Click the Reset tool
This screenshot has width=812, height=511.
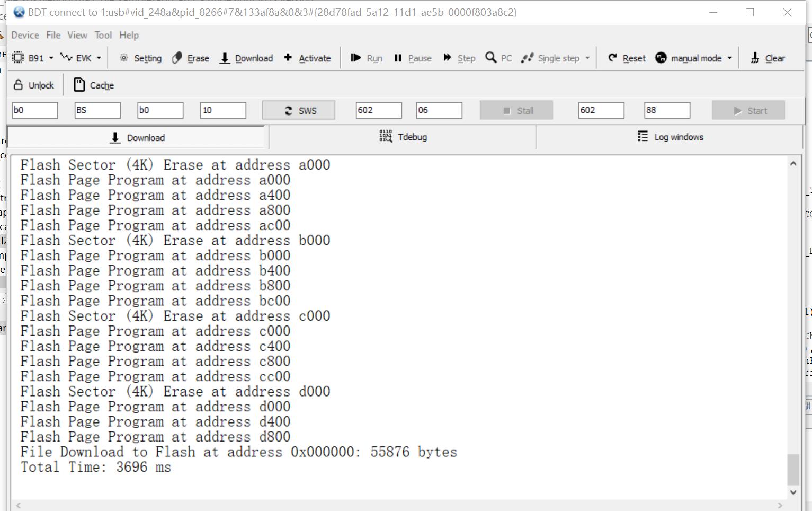(627, 58)
